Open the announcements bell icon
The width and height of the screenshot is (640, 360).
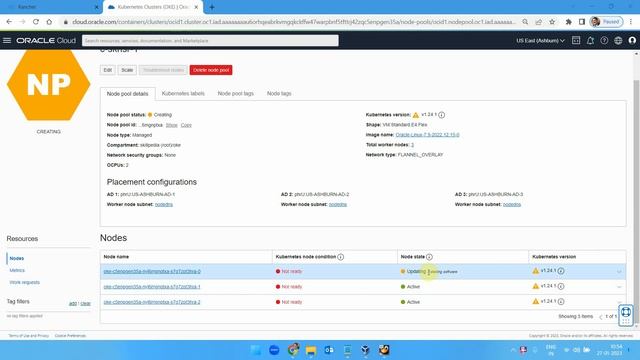pyautogui.click(x=590, y=40)
